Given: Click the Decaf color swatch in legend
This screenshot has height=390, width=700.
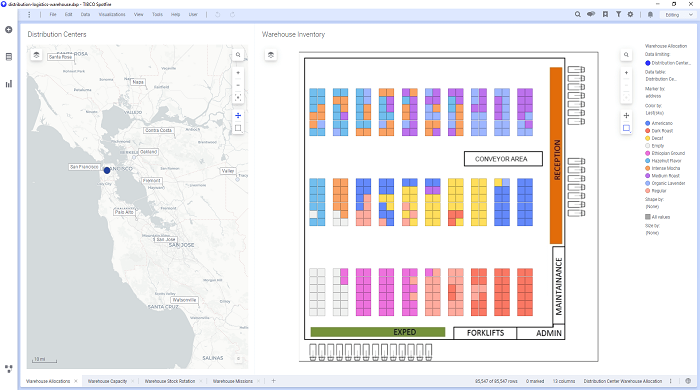Looking at the screenshot, I should pyautogui.click(x=648, y=138).
